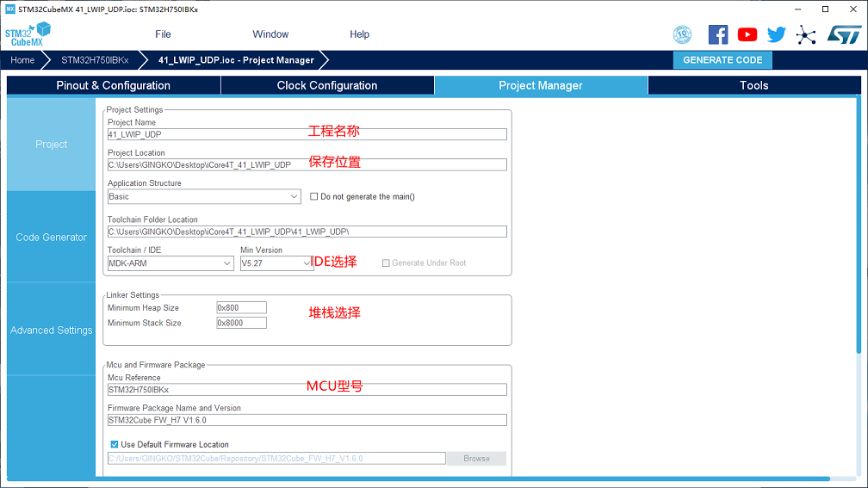Click the Minimum Heap Size field
Screen dimensions: 868x488
pyautogui.click(x=241, y=307)
